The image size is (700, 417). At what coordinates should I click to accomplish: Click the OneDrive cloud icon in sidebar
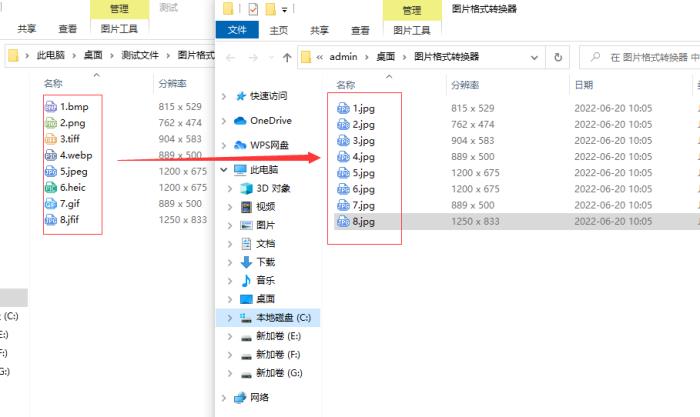[x=241, y=121]
